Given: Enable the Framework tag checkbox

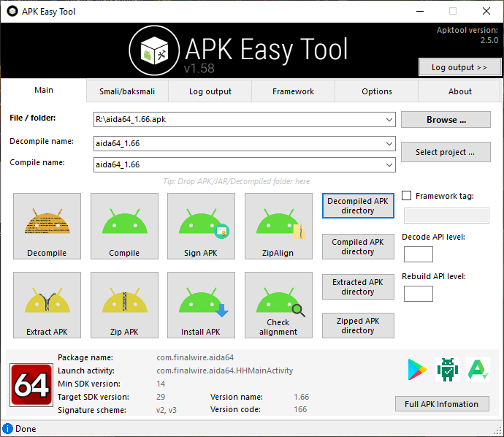Looking at the screenshot, I should [407, 196].
